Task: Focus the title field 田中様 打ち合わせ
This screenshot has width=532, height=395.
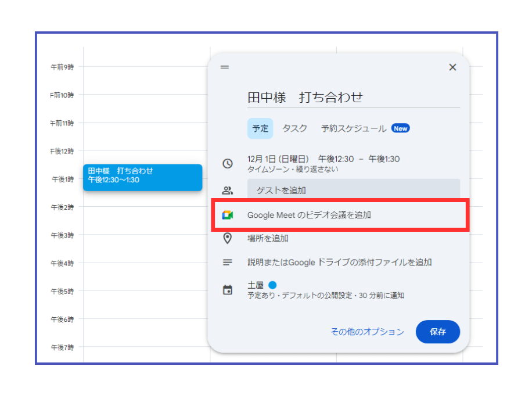Action: point(353,98)
